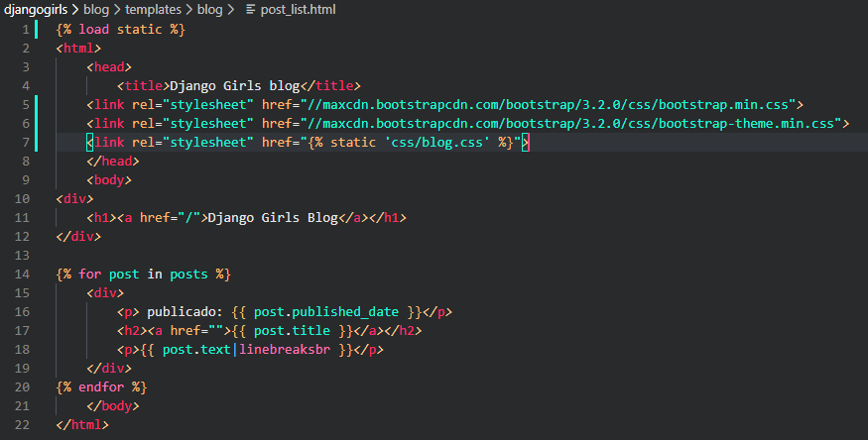Click the 'linebreaksbr' filter on line 18
This screenshot has height=440, width=868.
(285, 350)
